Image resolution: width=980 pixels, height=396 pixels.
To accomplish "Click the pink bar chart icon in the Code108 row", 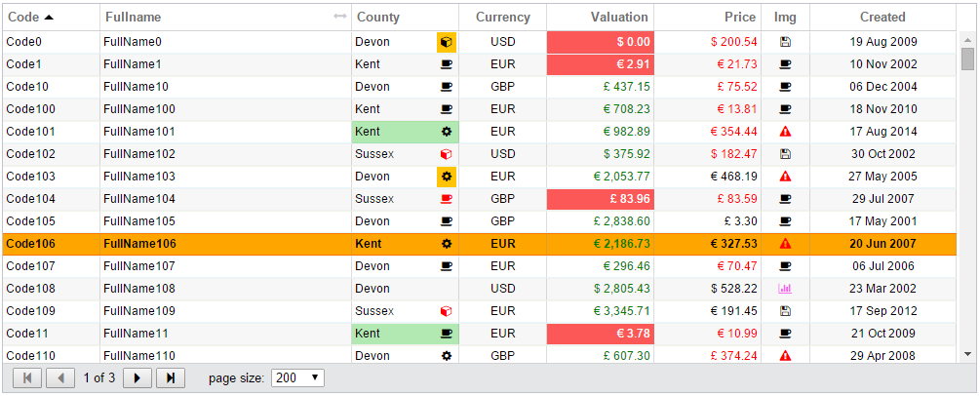I will (785, 289).
